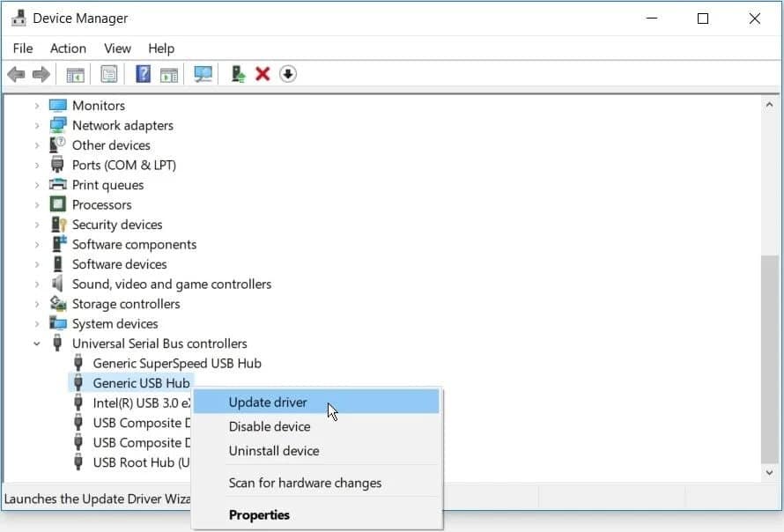Viewport: 784px width, 532px height.
Task: Open the View menu
Action: (117, 48)
